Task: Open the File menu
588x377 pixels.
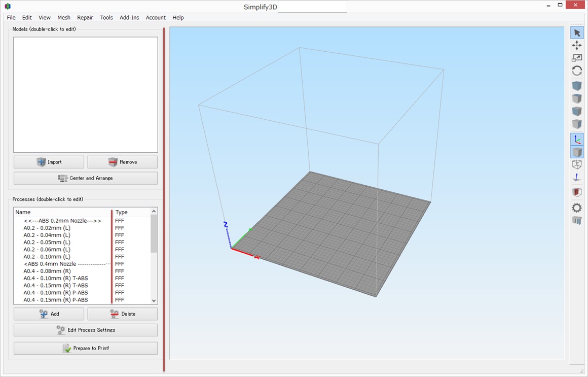Action: (11, 18)
